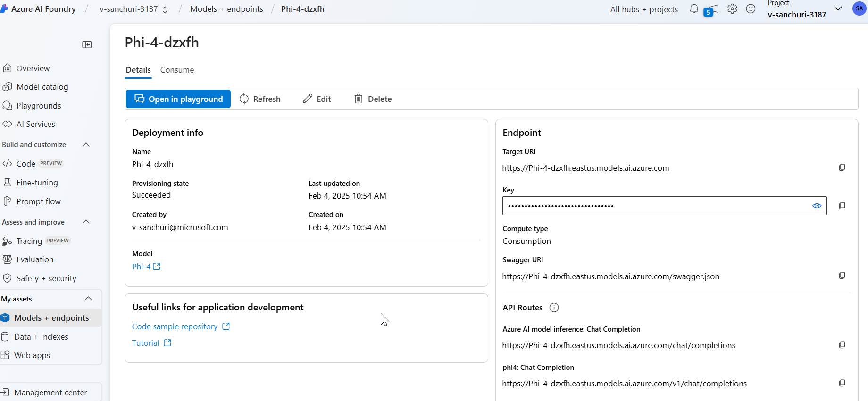
Task: Open the Code sample repository link
Action: click(181, 326)
